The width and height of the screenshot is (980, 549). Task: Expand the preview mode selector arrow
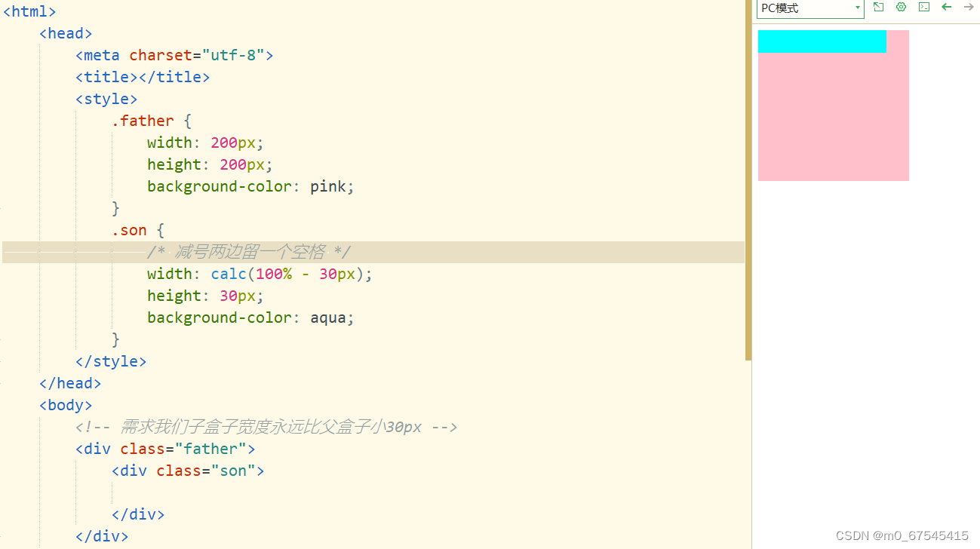point(857,9)
